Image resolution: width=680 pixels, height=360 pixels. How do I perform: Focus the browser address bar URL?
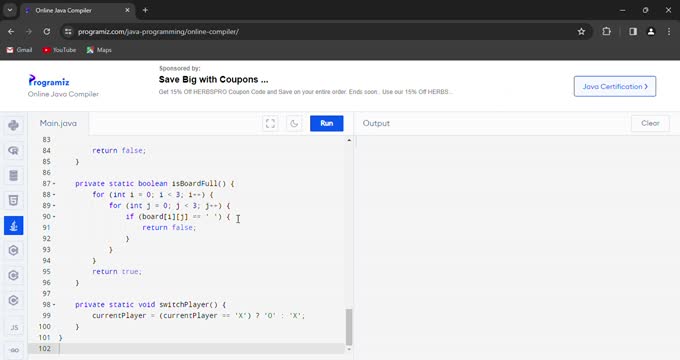158,32
